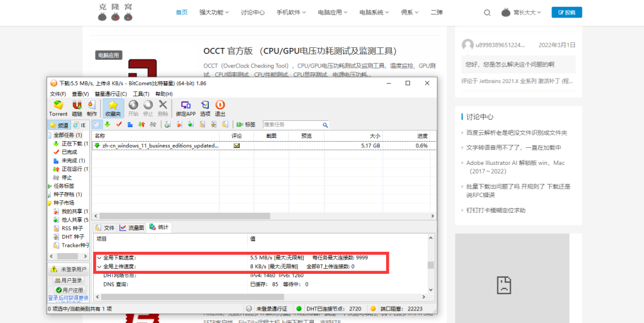Image resolution: width=644 pixels, height=323 pixels.
Task: Select 种子存档 (1) in sidebar tree
Action: pos(68,195)
